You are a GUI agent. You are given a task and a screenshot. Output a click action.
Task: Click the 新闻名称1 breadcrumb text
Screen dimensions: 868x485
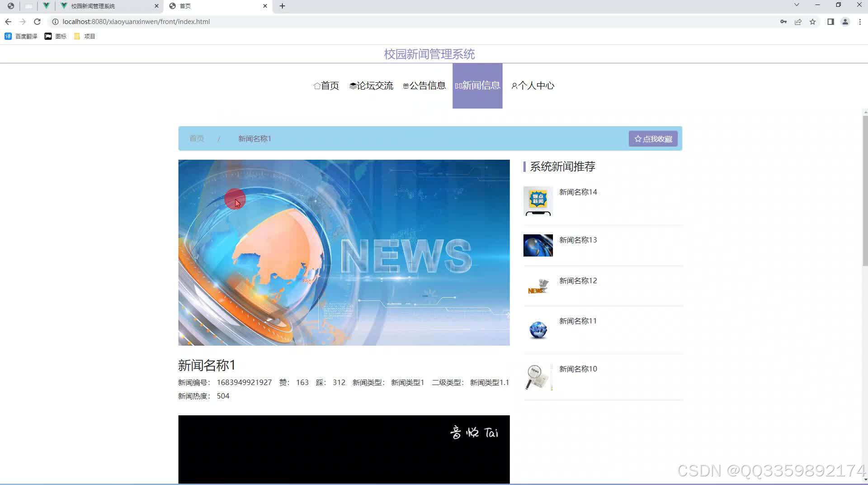click(255, 138)
